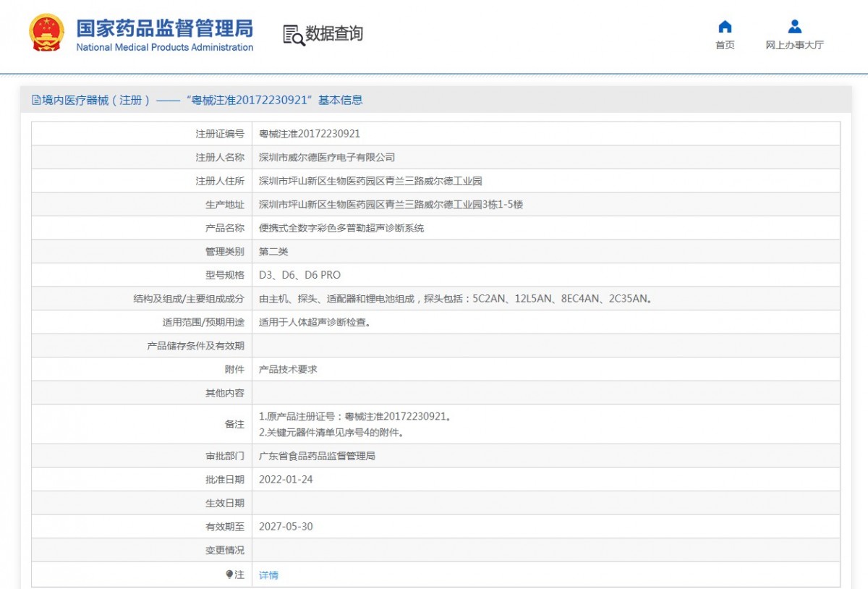Screen dimensions: 868x589
Task: Select the 首页 menu label
Action: (x=725, y=45)
